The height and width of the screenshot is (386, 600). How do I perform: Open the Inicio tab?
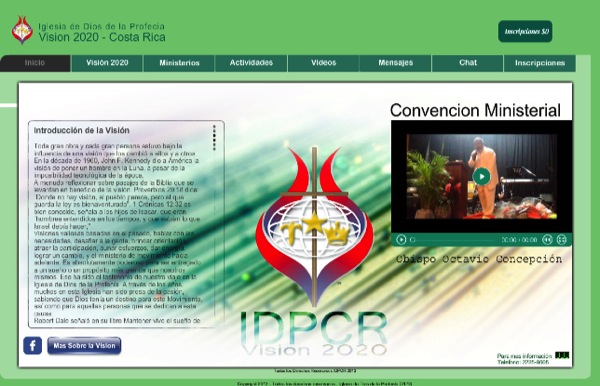[x=35, y=63]
